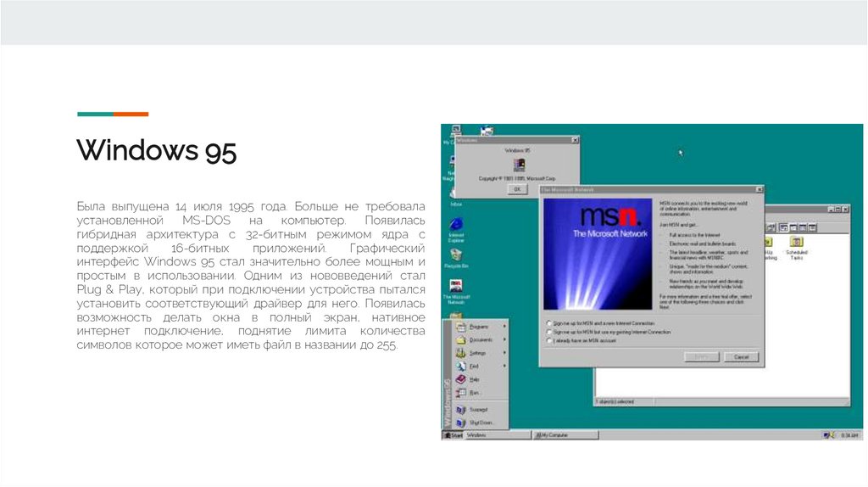Click the Windows logo in the About dialog
This screenshot has width=868, height=487.
[x=519, y=165]
